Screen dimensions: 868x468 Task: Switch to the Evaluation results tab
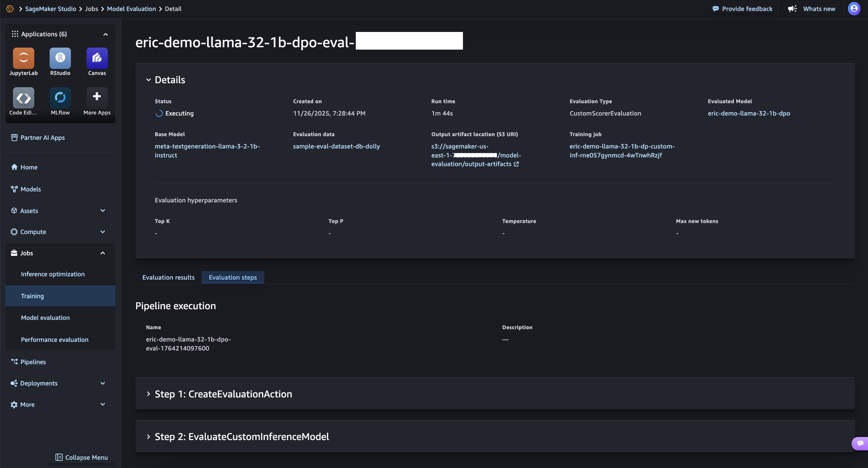pos(168,277)
